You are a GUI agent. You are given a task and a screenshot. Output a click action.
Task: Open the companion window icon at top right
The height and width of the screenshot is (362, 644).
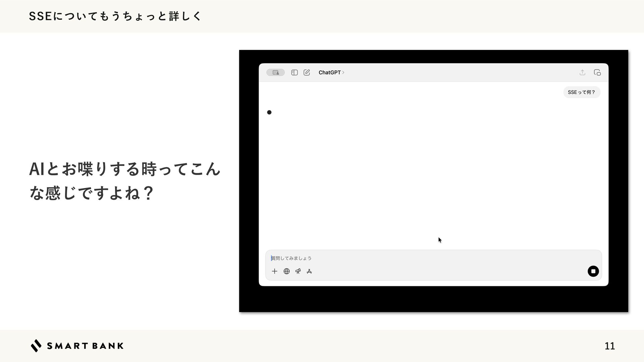tap(597, 72)
